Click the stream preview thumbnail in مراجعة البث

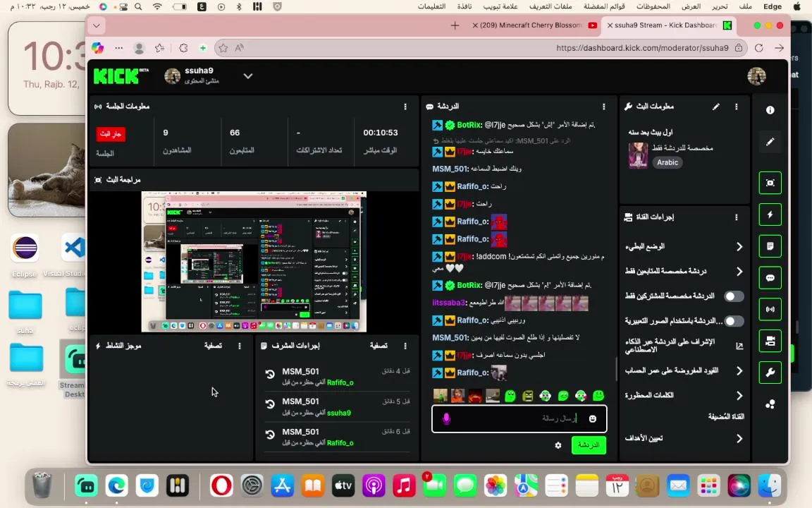pos(254,262)
